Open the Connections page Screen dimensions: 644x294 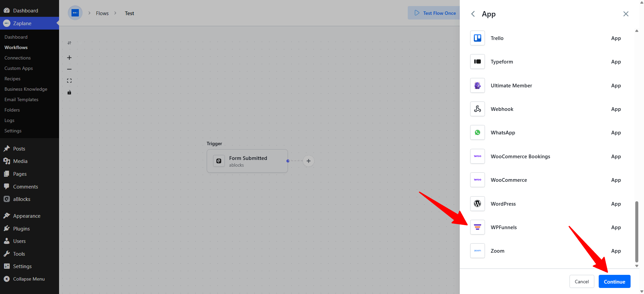[x=17, y=58]
